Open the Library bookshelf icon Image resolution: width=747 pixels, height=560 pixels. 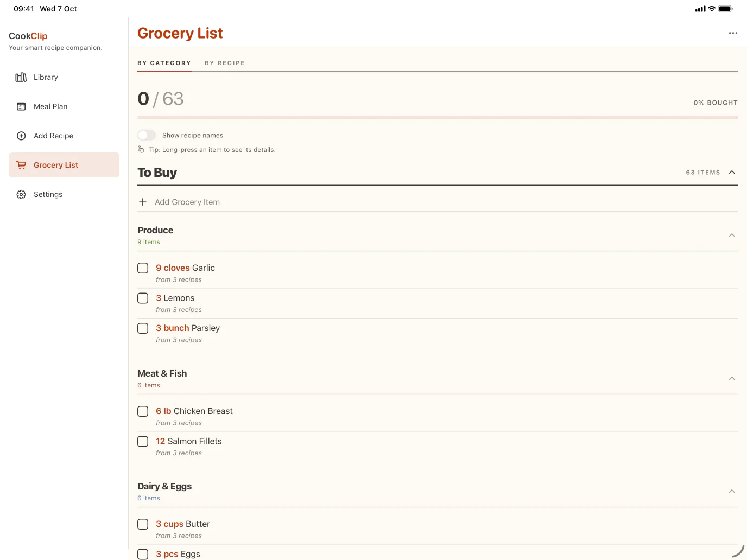tap(21, 77)
